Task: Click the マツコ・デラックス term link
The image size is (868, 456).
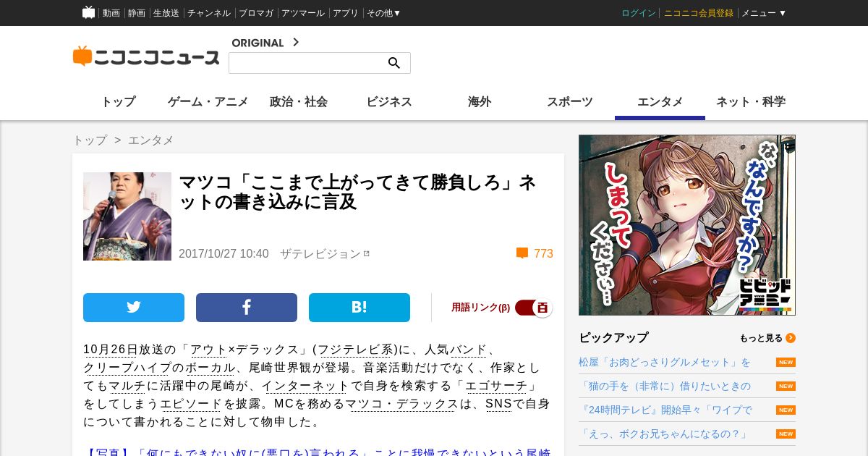Action: click(x=401, y=404)
